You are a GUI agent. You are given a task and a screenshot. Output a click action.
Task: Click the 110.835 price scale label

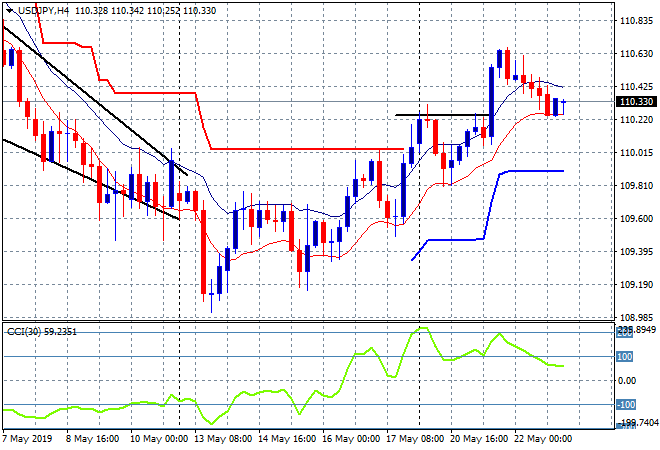tap(636, 21)
